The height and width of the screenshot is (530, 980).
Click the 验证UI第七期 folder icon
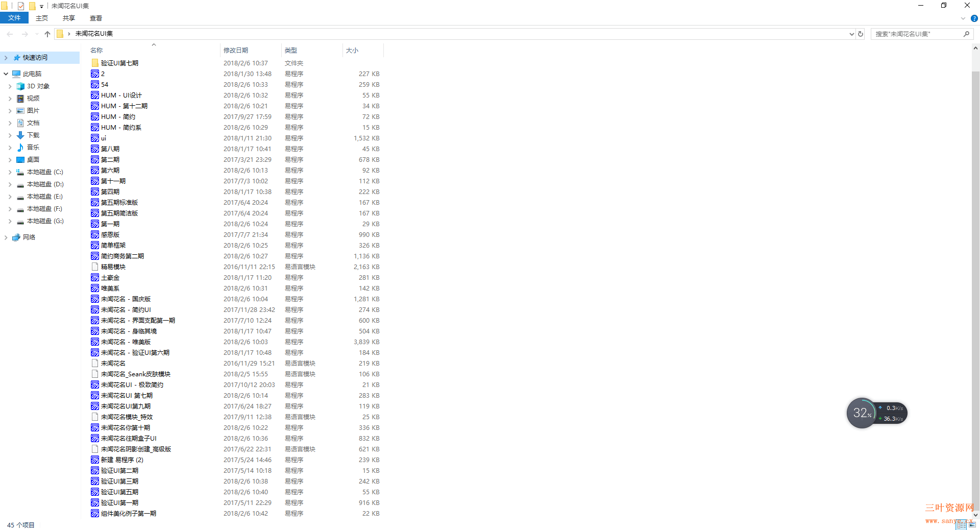click(95, 63)
